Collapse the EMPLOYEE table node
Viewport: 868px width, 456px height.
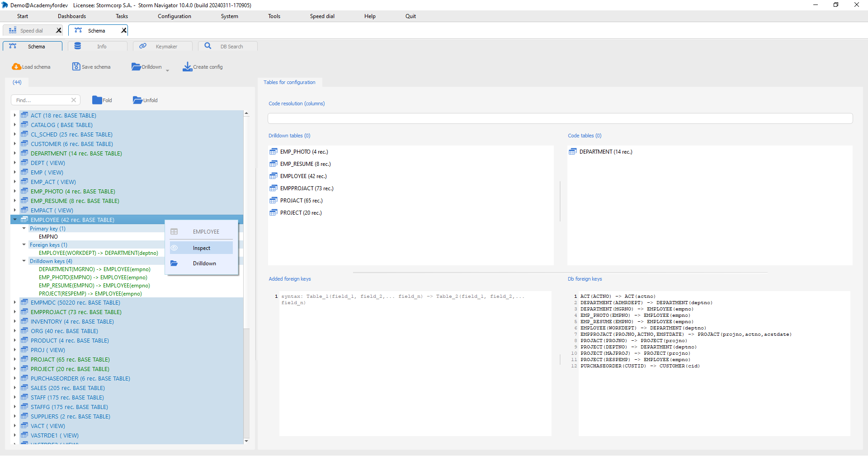15,220
